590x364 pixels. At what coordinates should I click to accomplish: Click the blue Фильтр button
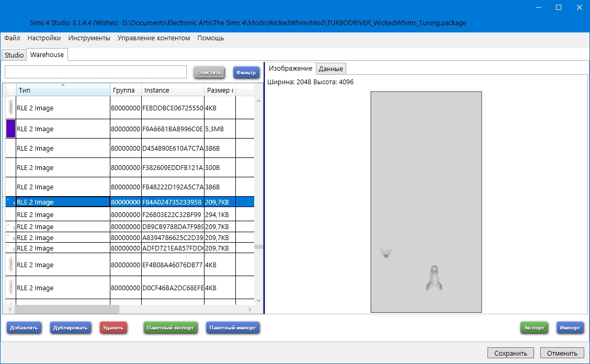246,73
